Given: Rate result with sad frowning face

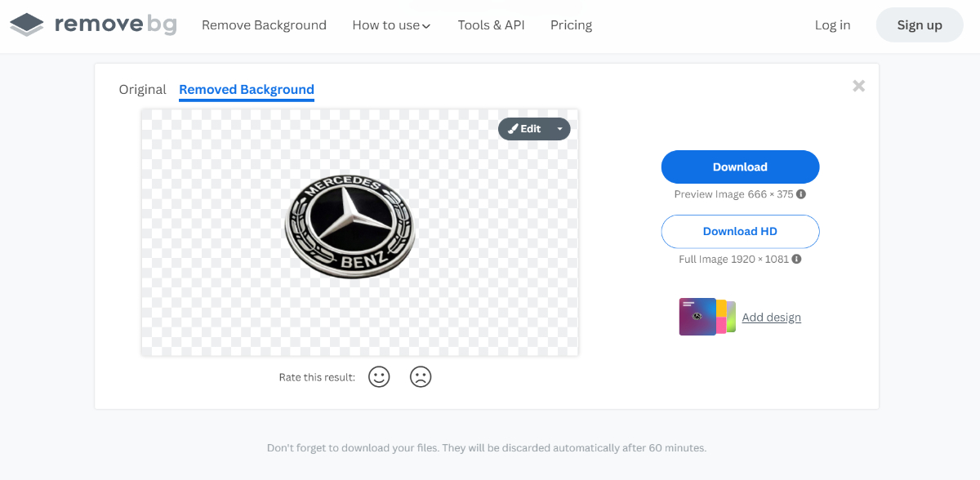Looking at the screenshot, I should pos(421,376).
